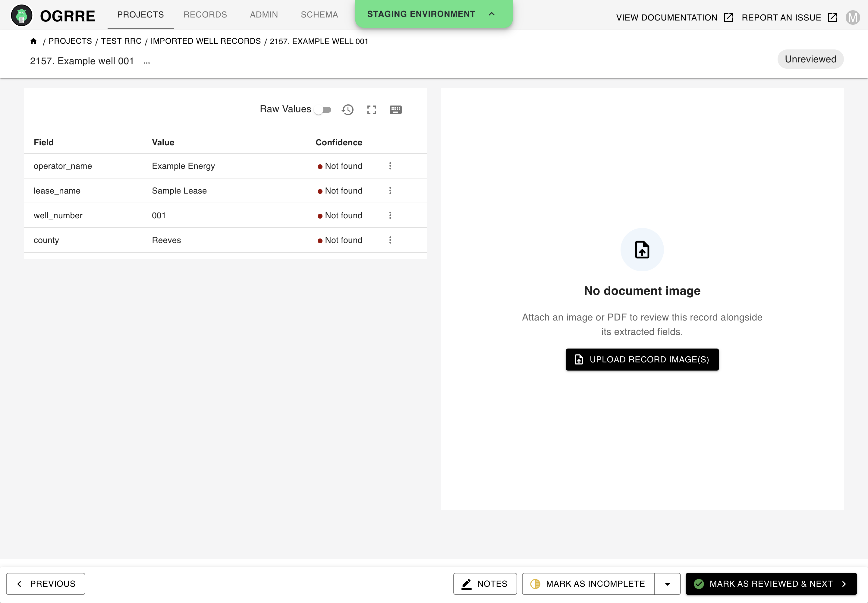Click the lease_name field label

pos(57,191)
